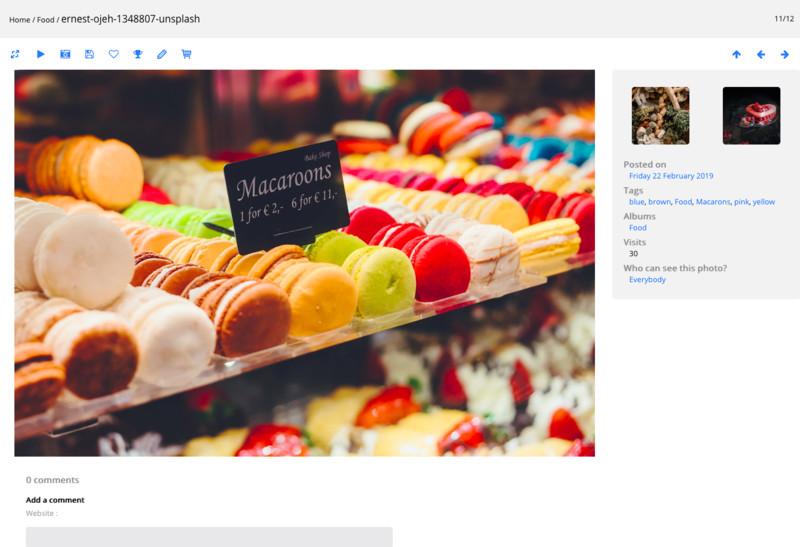Open the Friday 22 February 2019 date link
Screen dimensions: 800x547
point(670,176)
